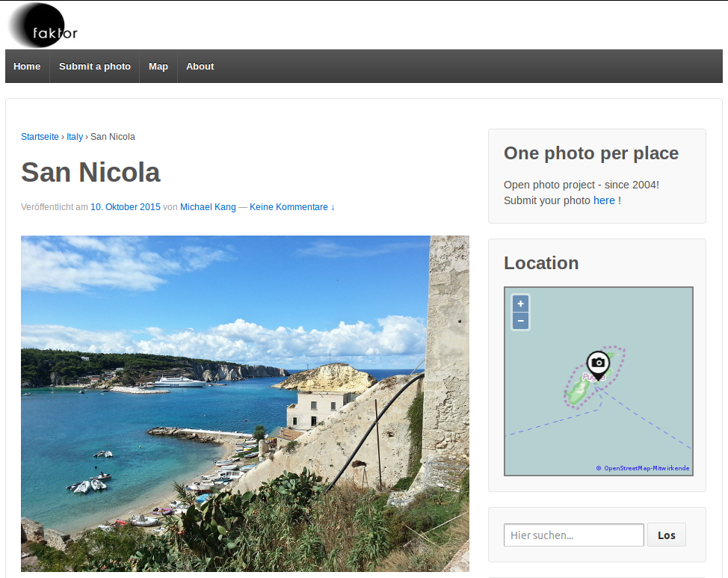The height and width of the screenshot is (578, 728).
Task: Click the 'here' submit photo link
Action: (x=604, y=200)
